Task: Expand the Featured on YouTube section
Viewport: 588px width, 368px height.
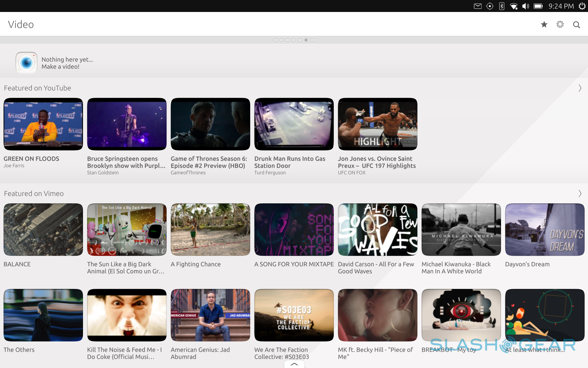Action: 580,88
